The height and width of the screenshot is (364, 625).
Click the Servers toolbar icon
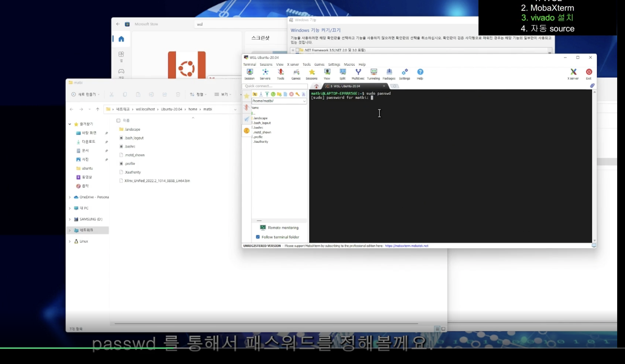coord(265,74)
